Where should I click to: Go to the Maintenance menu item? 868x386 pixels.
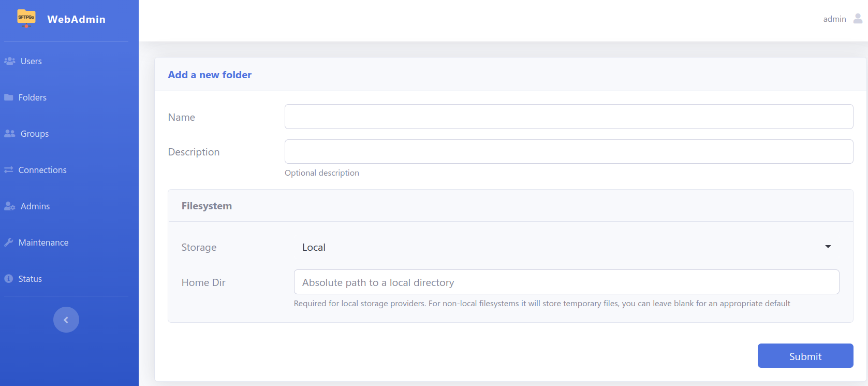(43, 242)
